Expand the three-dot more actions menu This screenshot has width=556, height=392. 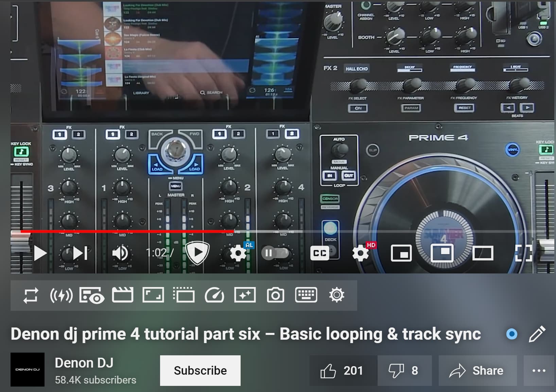[x=539, y=371]
